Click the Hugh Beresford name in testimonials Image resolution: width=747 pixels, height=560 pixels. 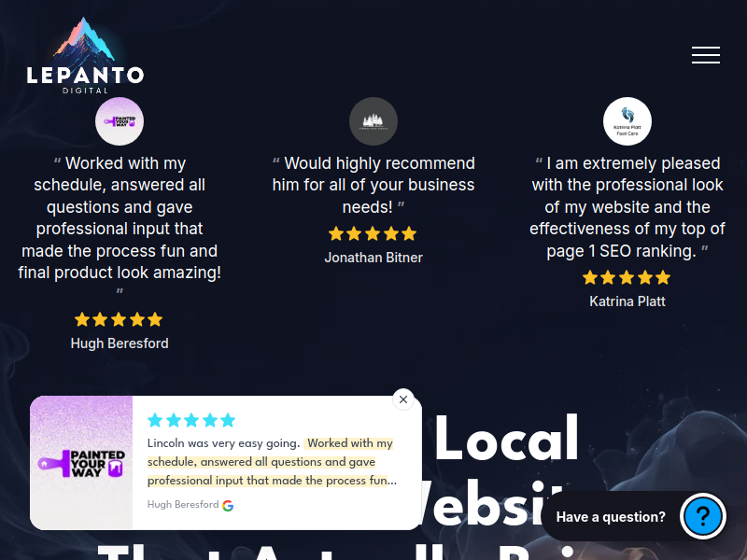tap(120, 343)
